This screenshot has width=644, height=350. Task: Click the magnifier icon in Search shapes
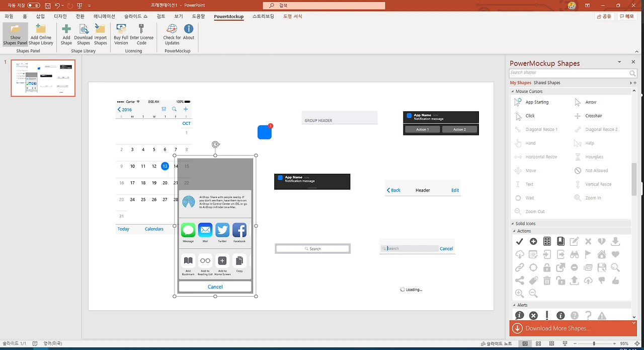point(632,74)
